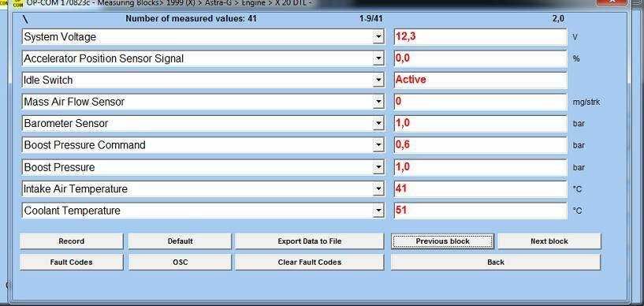
Task: Clear Fault Codes
Action: click(x=309, y=262)
